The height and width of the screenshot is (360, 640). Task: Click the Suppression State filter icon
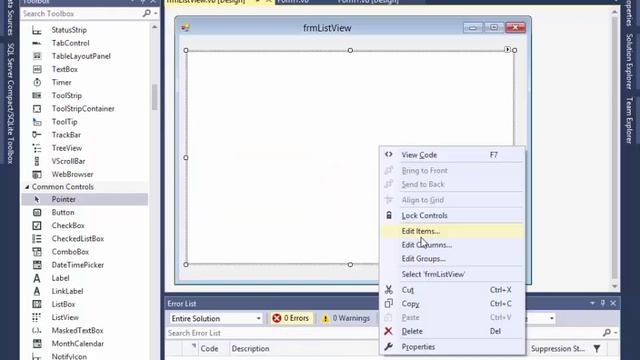click(x=597, y=349)
